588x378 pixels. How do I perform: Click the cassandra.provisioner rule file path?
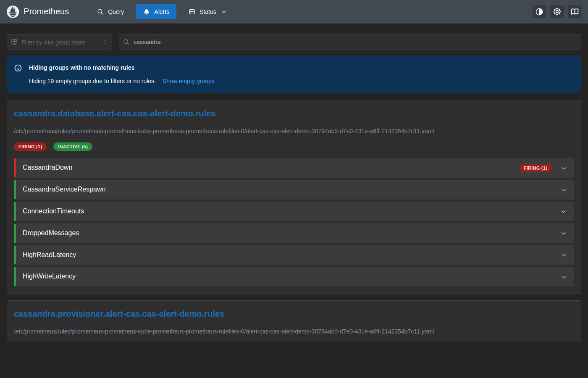(224, 331)
